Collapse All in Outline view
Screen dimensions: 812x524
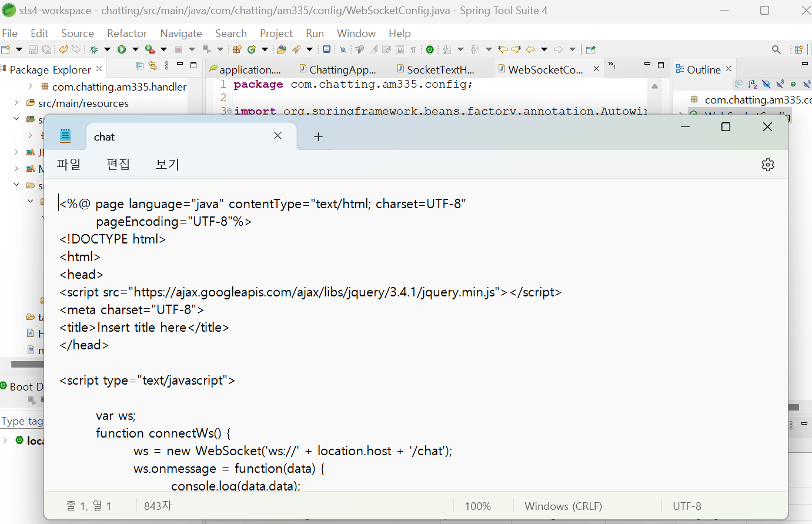click(x=739, y=84)
